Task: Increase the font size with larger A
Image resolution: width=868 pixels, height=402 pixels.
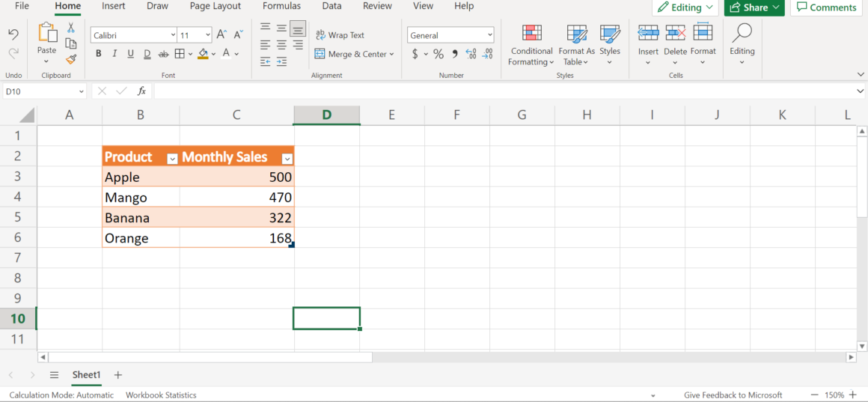Action: (221, 35)
